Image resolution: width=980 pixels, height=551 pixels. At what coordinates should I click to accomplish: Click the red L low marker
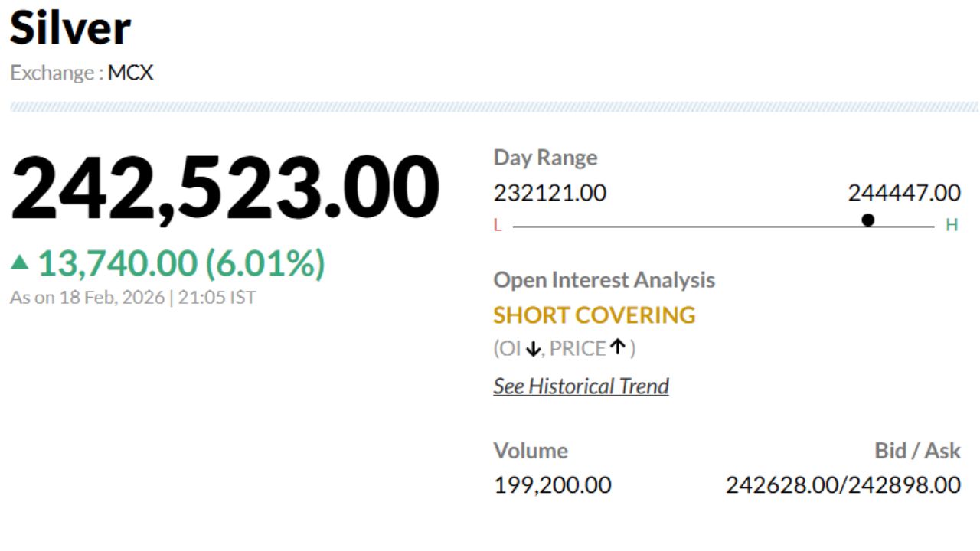coord(498,226)
